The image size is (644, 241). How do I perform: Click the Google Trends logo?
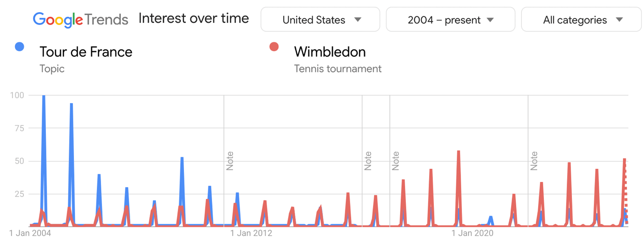(x=80, y=19)
